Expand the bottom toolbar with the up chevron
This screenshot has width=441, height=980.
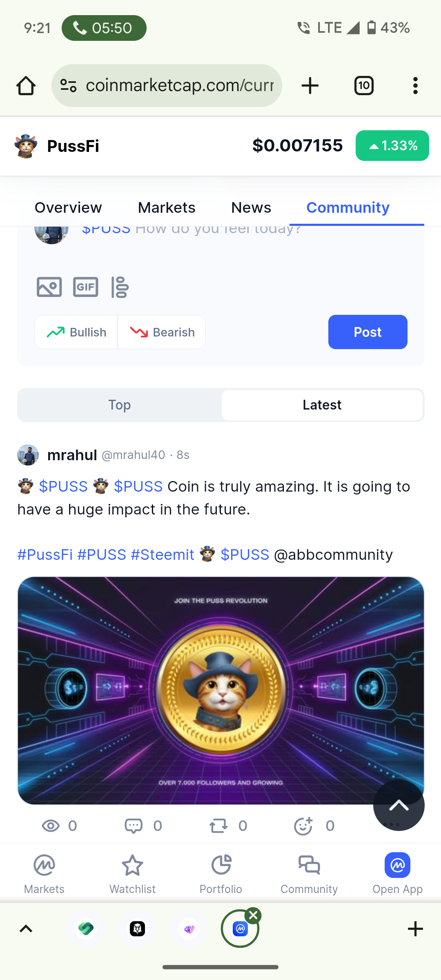[26, 929]
